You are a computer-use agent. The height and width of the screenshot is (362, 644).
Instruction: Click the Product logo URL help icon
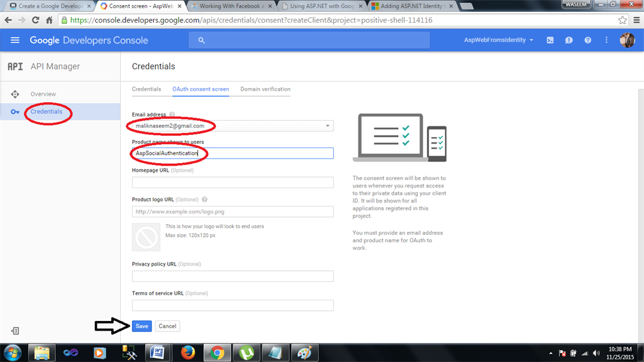204,200
